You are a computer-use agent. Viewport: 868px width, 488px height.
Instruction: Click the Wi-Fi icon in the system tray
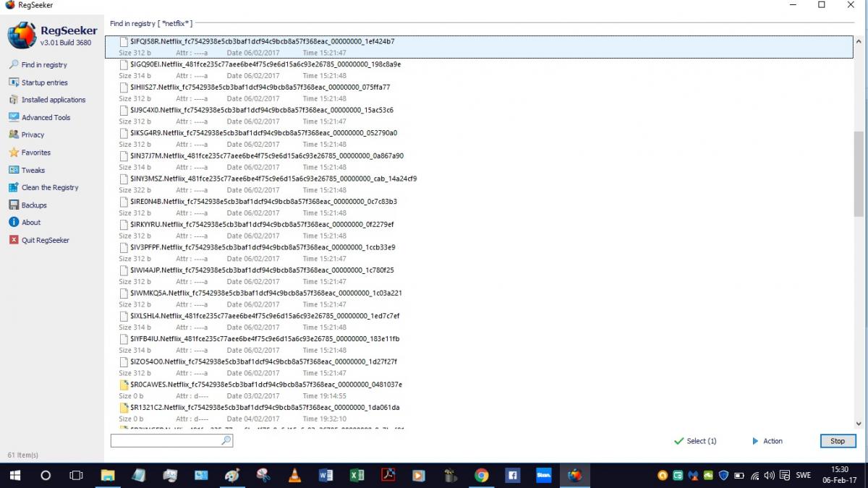(x=755, y=476)
